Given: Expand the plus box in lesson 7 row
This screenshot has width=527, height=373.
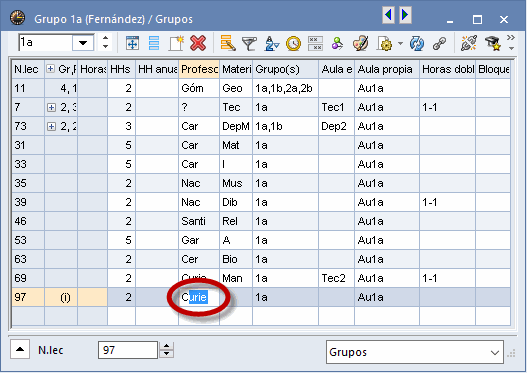Looking at the screenshot, I should pos(51,108).
